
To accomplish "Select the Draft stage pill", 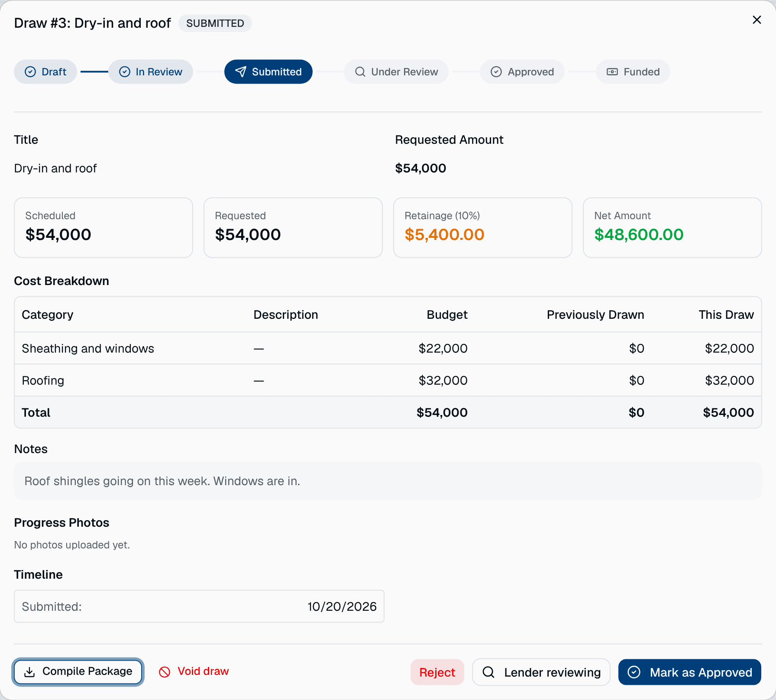I will click(x=45, y=72).
